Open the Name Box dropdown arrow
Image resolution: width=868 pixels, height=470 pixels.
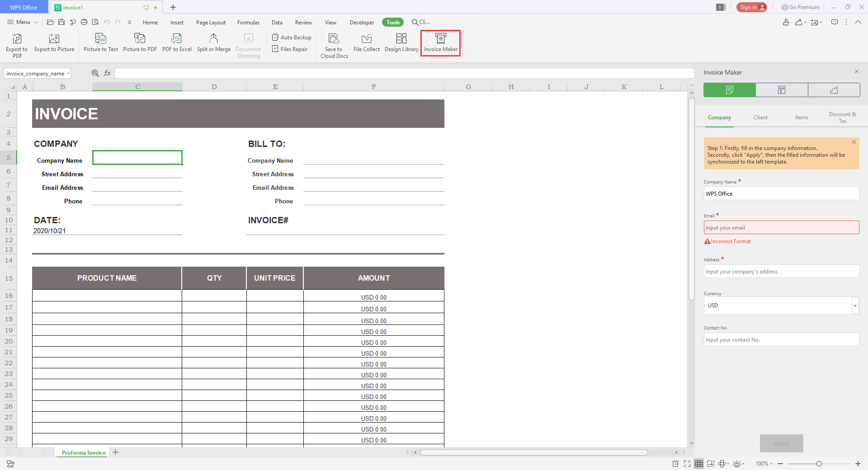point(68,74)
